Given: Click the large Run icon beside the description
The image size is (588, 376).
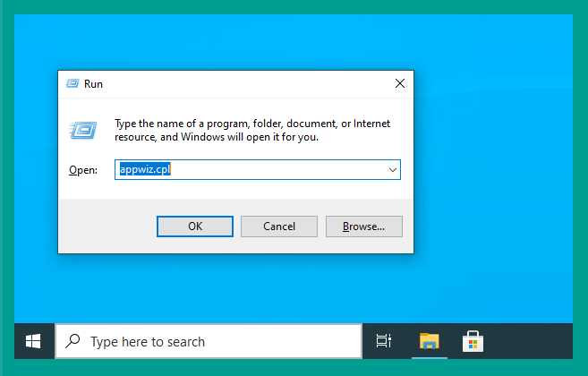Looking at the screenshot, I should click(83, 130).
